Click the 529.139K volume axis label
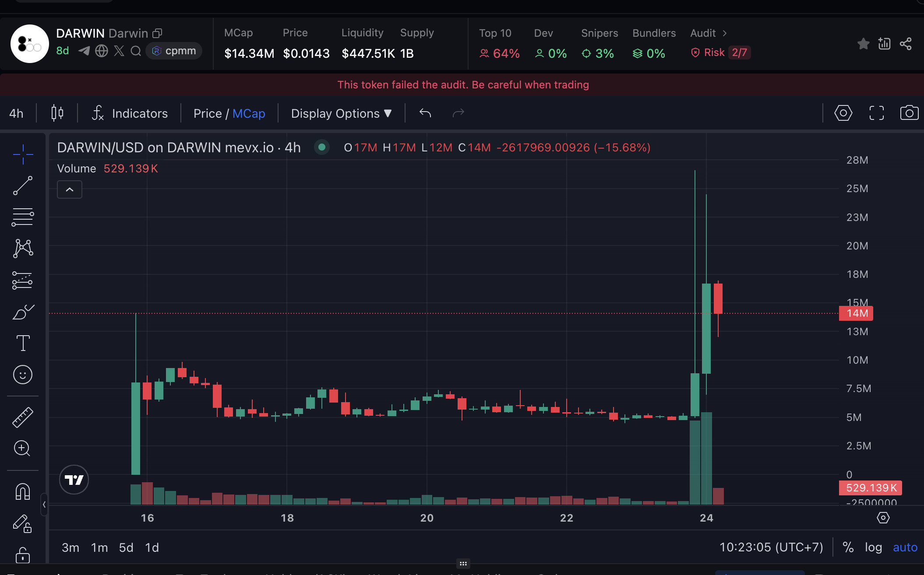Image resolution: width=924 pixels, height=575 pixels. pos(871,488)
